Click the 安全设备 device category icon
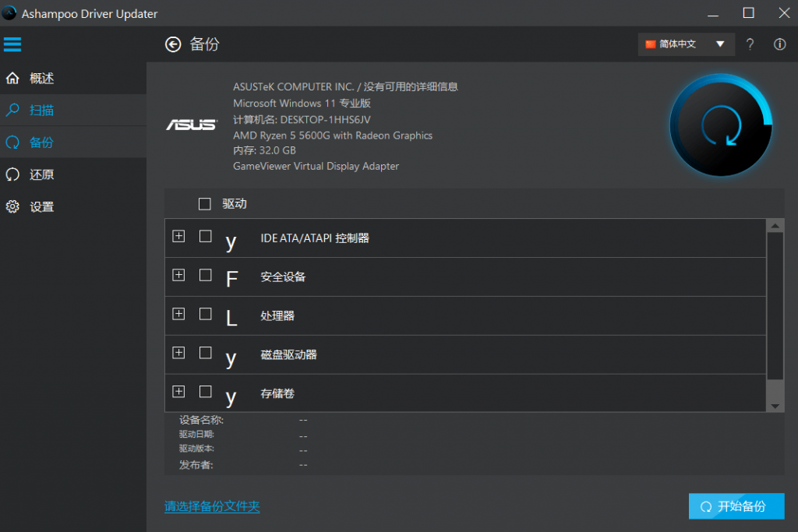 [x=231, y=278]
